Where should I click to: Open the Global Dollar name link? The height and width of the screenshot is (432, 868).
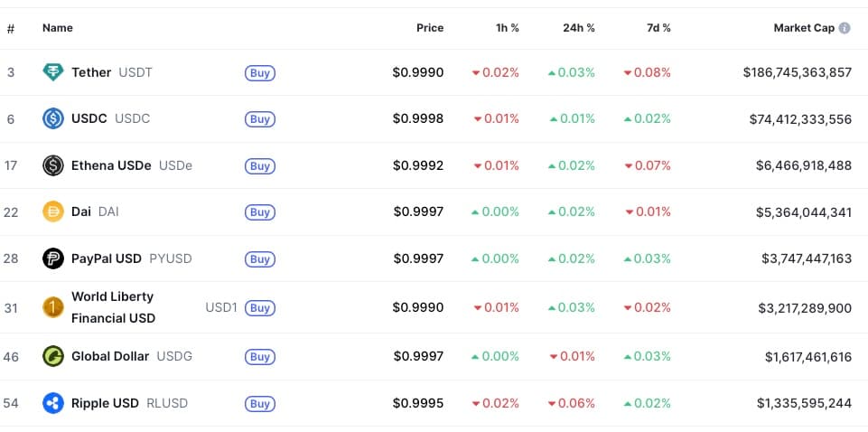[x=110, y=356]
